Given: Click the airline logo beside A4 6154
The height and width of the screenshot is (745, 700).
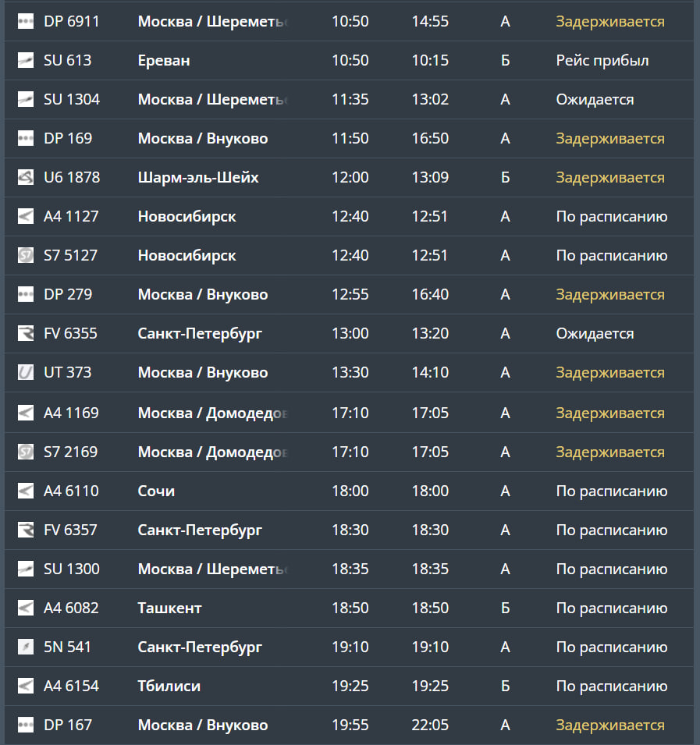Looking at the screenshot, I should coord(25,686).
